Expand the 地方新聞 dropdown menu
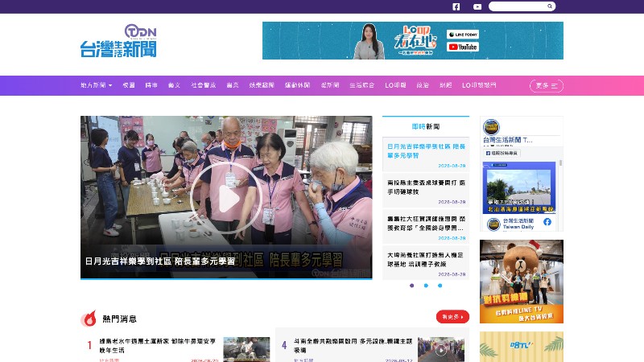Screen dimensions: 644x362 [96, 85]
